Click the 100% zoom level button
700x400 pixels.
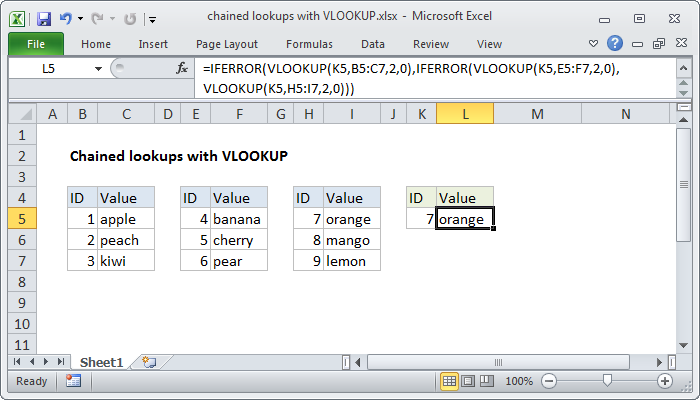[519, 381]
